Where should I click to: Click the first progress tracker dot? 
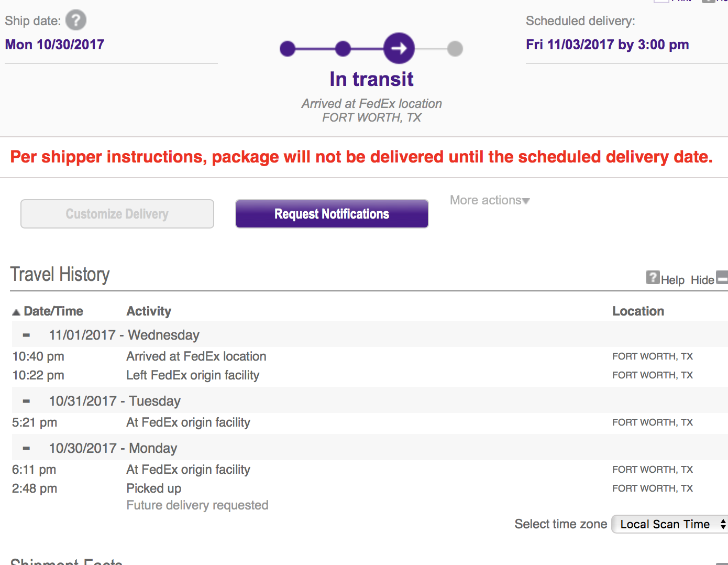(288, 49)
